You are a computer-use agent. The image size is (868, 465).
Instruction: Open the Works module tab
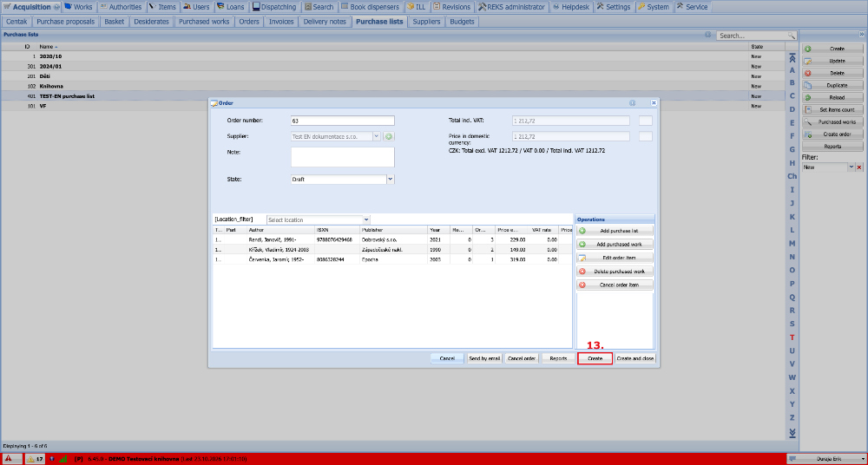pos(79,7)
